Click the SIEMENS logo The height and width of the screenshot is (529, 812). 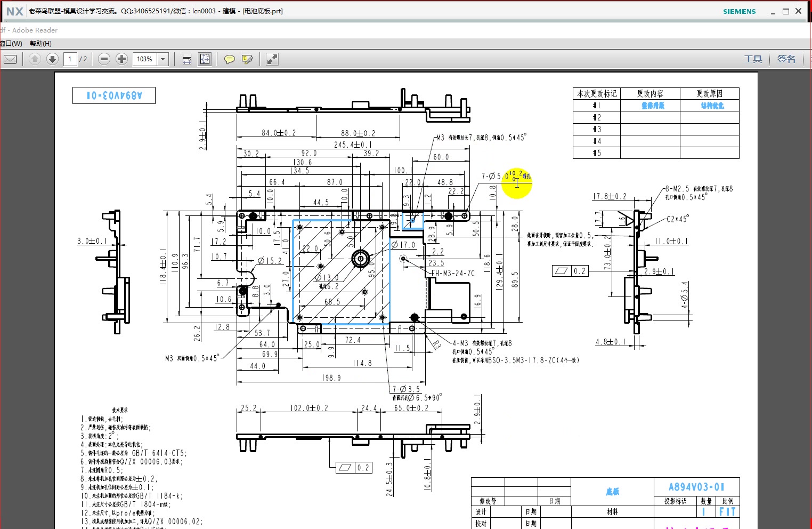739,11
